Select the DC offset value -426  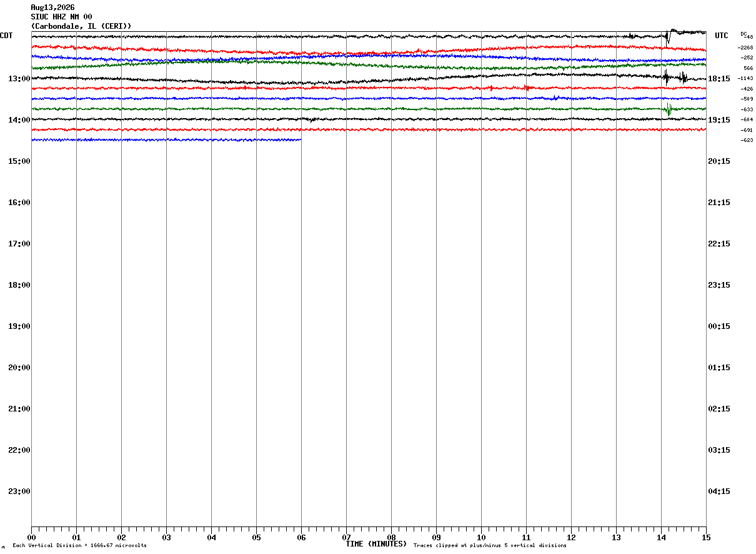click(747, 89)
